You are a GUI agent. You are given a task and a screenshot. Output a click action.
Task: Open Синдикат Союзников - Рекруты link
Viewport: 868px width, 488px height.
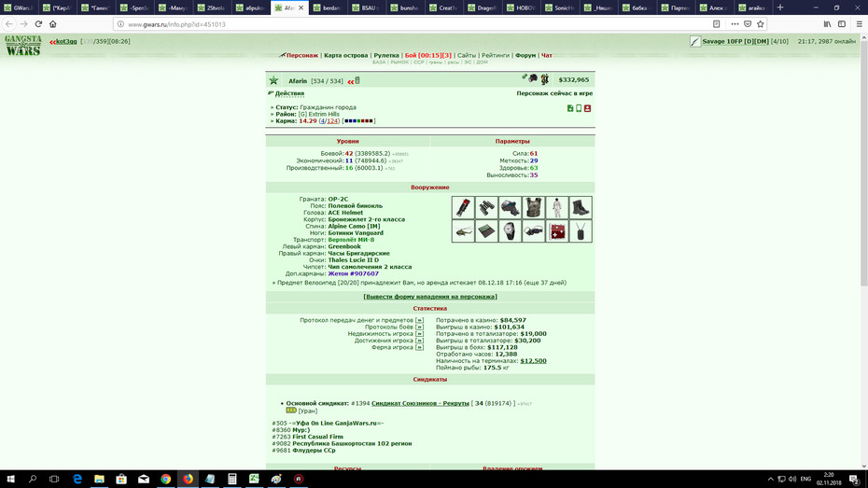(420, 403)
